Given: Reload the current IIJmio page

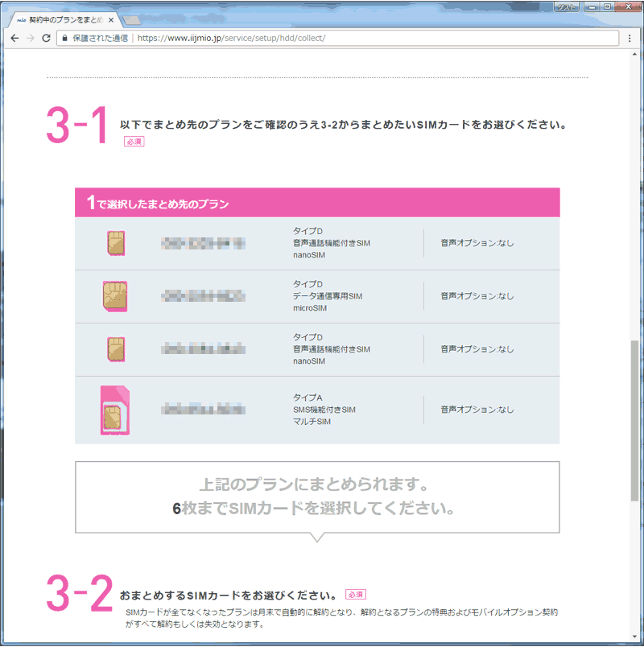Looking at the screenshot, I should coord(47,38).
